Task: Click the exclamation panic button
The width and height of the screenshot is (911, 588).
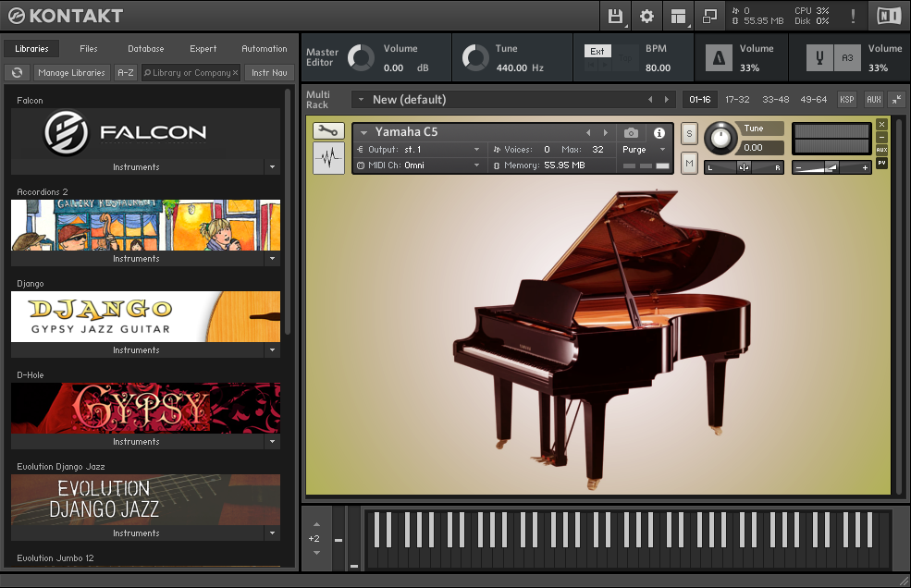Action: click(853, 17)
